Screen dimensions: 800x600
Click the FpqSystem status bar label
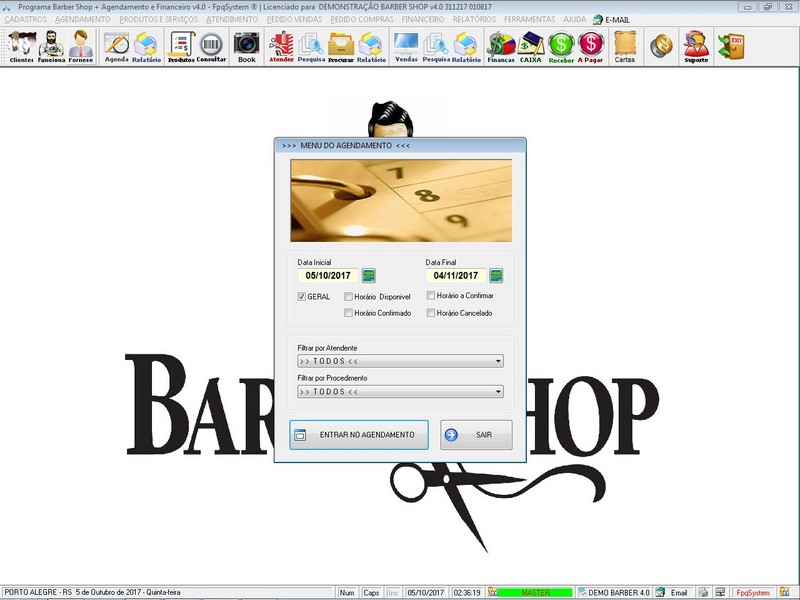pos(753,592)
